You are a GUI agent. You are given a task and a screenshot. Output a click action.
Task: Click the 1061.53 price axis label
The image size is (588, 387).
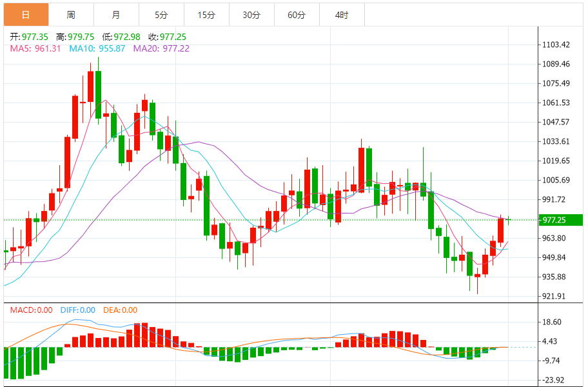pos(556,103)
